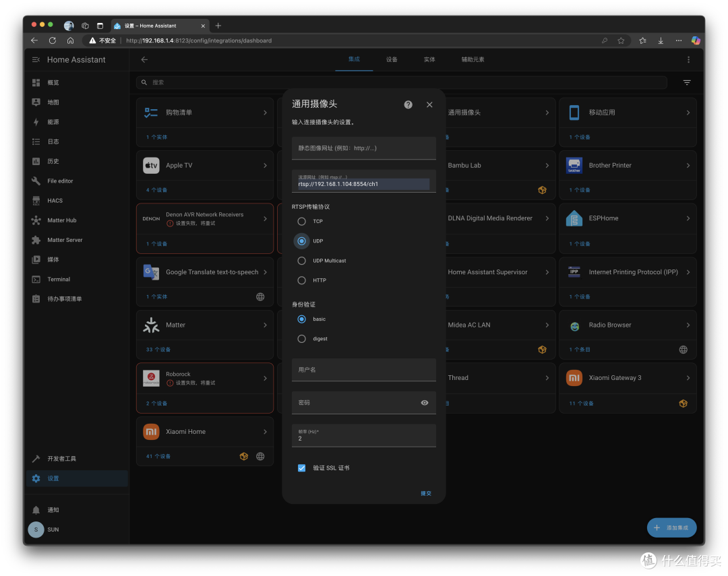The width and height of the screenshot is (728, 576).
Task: Switch to the 集成 tab
Action: (355, 59)
